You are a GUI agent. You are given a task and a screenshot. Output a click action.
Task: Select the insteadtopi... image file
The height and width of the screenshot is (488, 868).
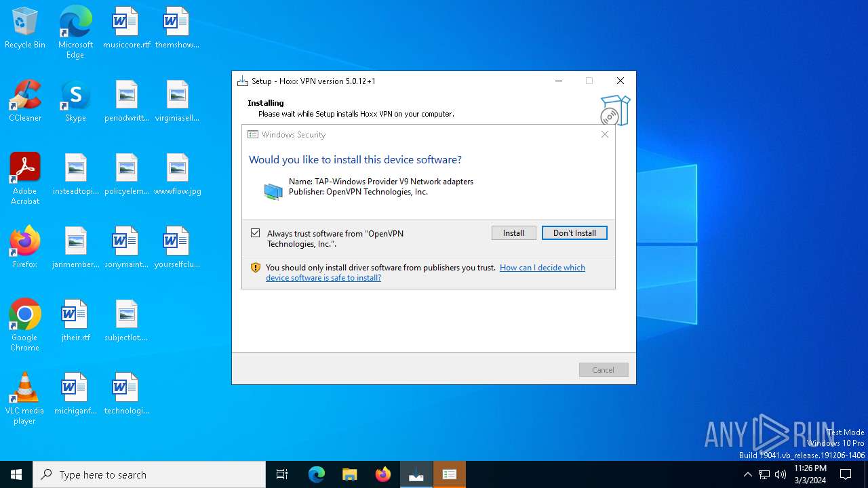click(75, 175)
